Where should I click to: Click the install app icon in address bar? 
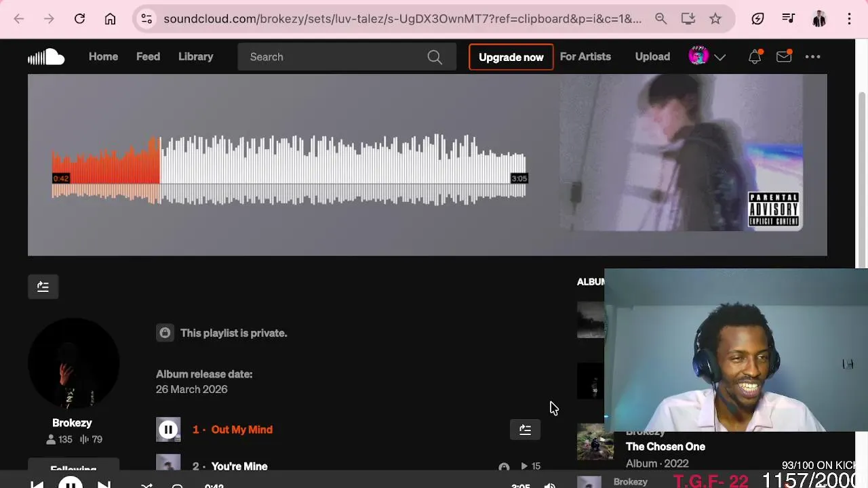click(688, 19)
